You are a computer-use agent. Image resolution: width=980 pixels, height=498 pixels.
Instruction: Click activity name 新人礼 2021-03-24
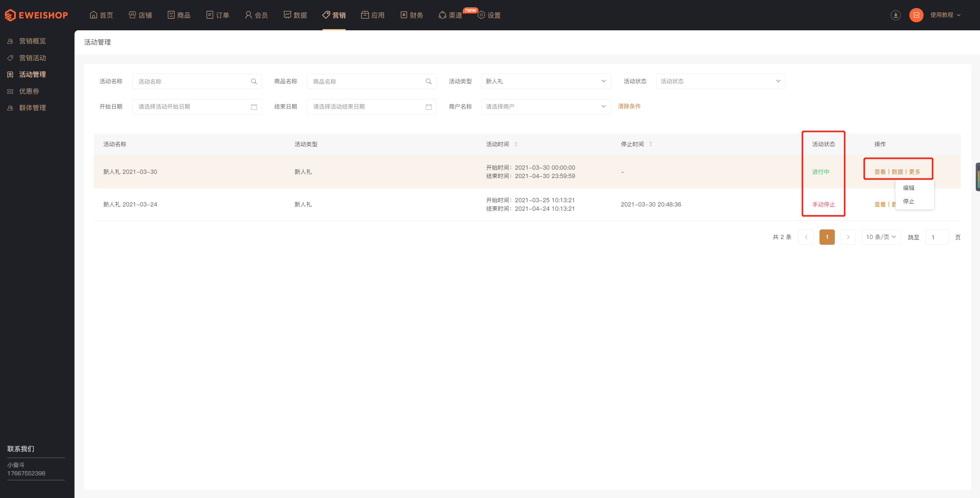[x=130, y=204]
